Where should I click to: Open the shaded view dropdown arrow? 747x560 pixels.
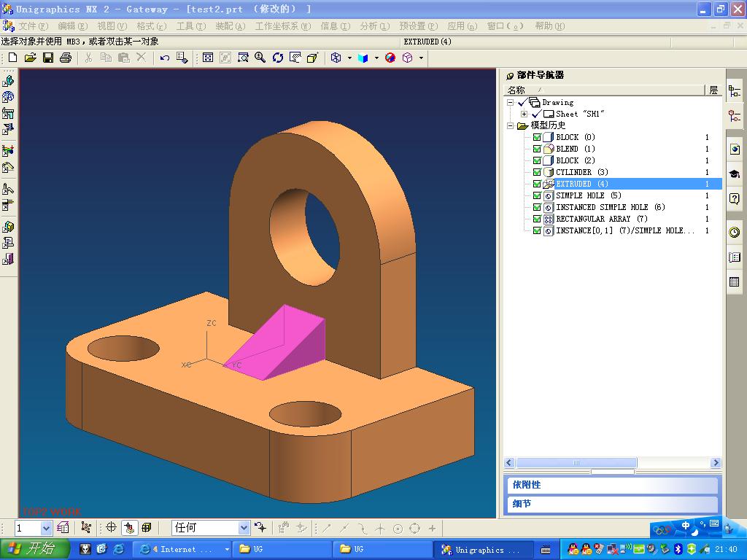(376, 58)
